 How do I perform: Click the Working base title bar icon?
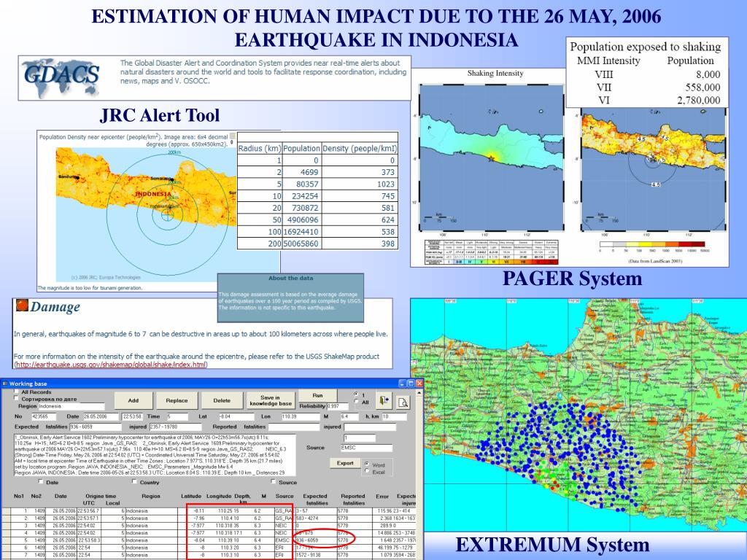(x=5, y=384)
